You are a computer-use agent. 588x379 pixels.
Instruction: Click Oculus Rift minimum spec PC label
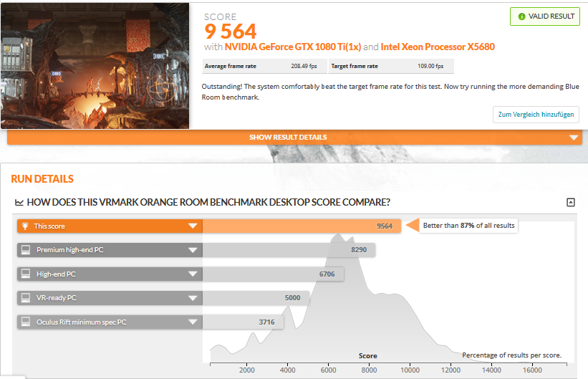(81, 322)
